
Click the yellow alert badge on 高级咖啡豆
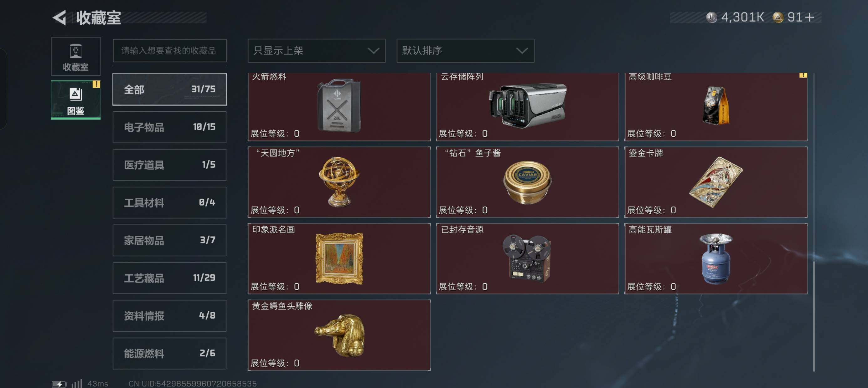(x=803, y=75)
